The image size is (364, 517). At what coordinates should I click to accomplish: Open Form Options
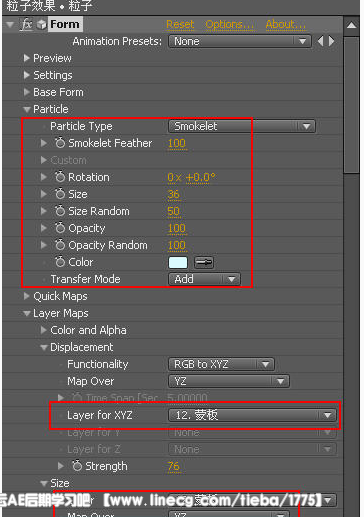click(x=229, y=24)
